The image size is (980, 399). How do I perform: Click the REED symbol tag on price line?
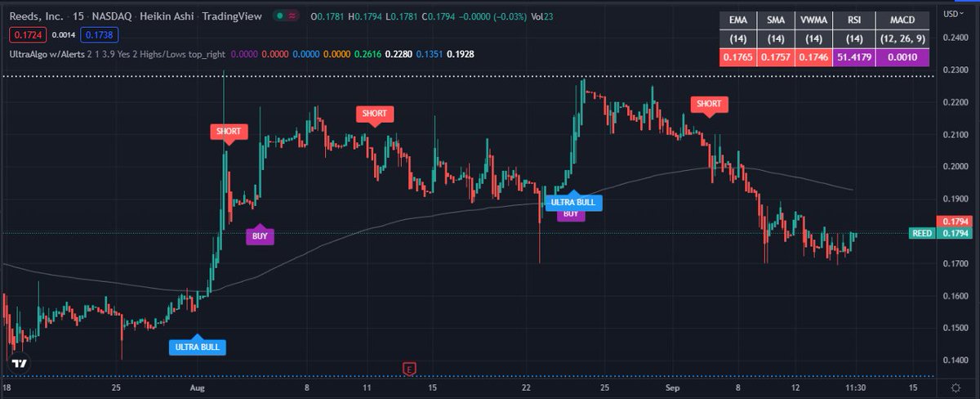(921, 233)
